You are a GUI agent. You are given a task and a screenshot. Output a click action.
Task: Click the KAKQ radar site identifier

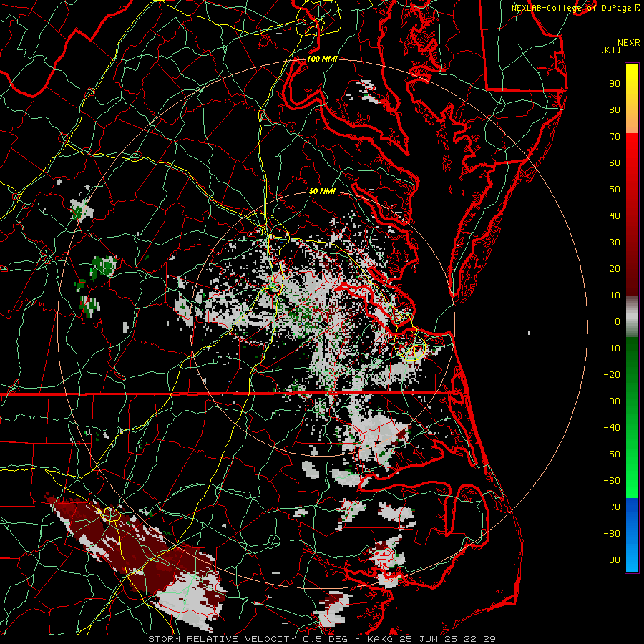click(x=379, y=639)
